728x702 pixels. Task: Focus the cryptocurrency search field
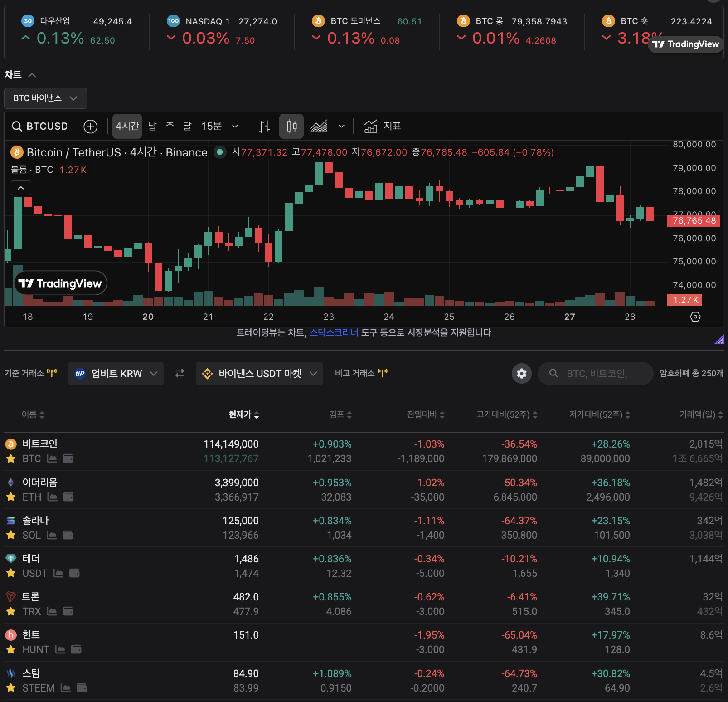click(595, 373)
